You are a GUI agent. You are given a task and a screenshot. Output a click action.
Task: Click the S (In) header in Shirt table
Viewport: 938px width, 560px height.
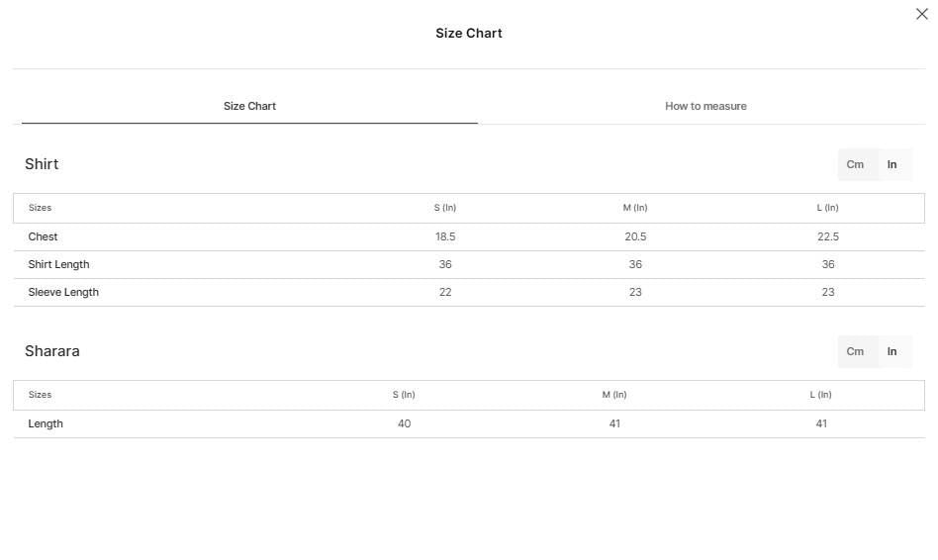445,208
